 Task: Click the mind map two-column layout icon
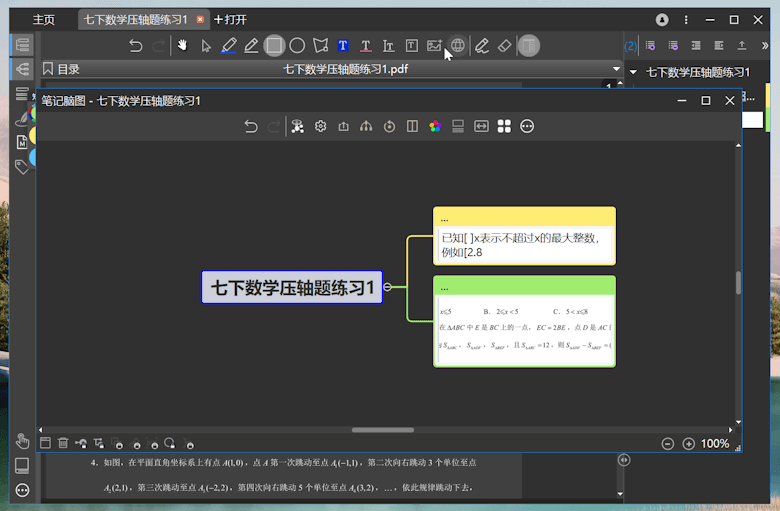[x=412, y=126]
